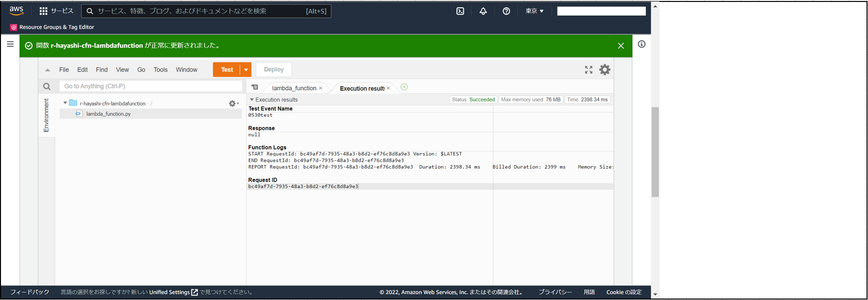Viewport: 868px width, 300px height.
Task: Click the orange Test button
Action: [227, 70]
